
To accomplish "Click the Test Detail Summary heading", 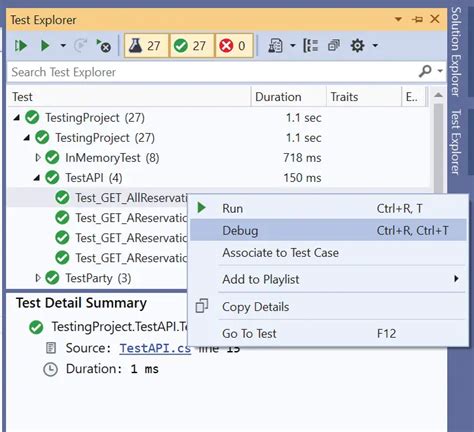I will point(81,303).
